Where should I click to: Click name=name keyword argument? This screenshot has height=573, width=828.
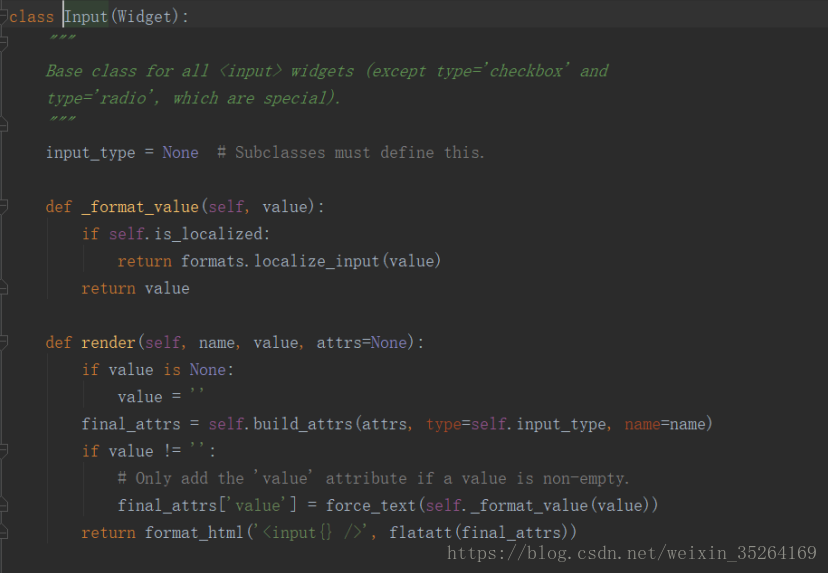pyautogui.click(x=665, y=424)
